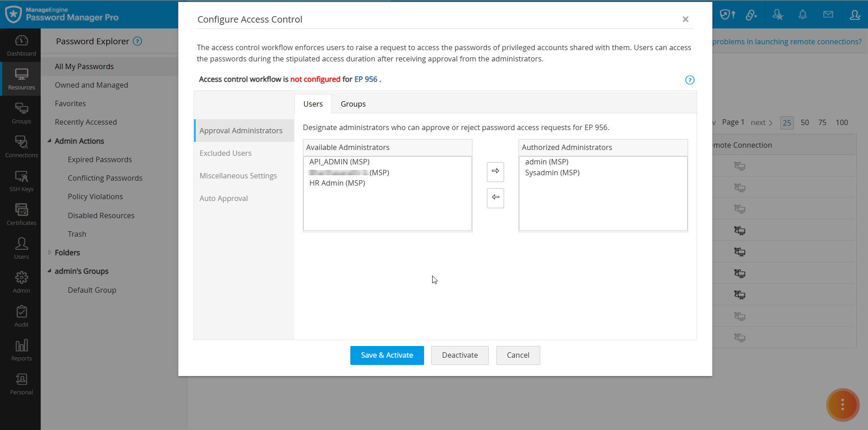The image size is (868, 430).
Task: Open the Certificates section
Action: (21, 214)
